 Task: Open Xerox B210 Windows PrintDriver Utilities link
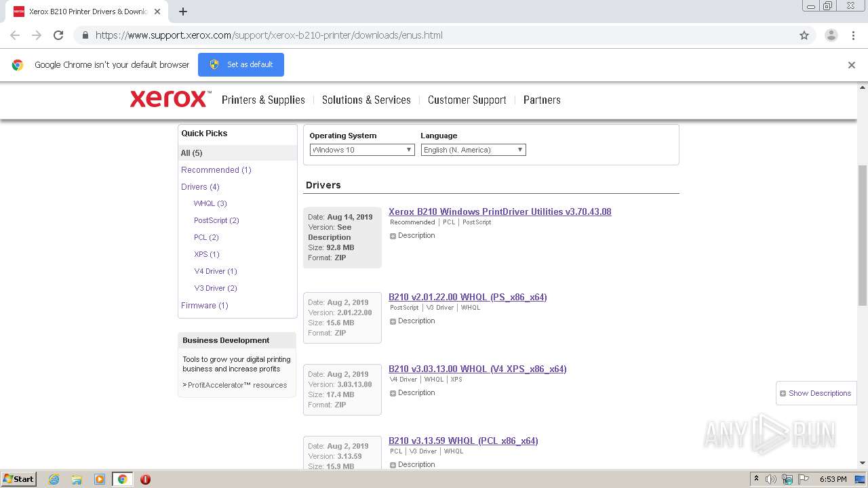(x=500, y=211)
